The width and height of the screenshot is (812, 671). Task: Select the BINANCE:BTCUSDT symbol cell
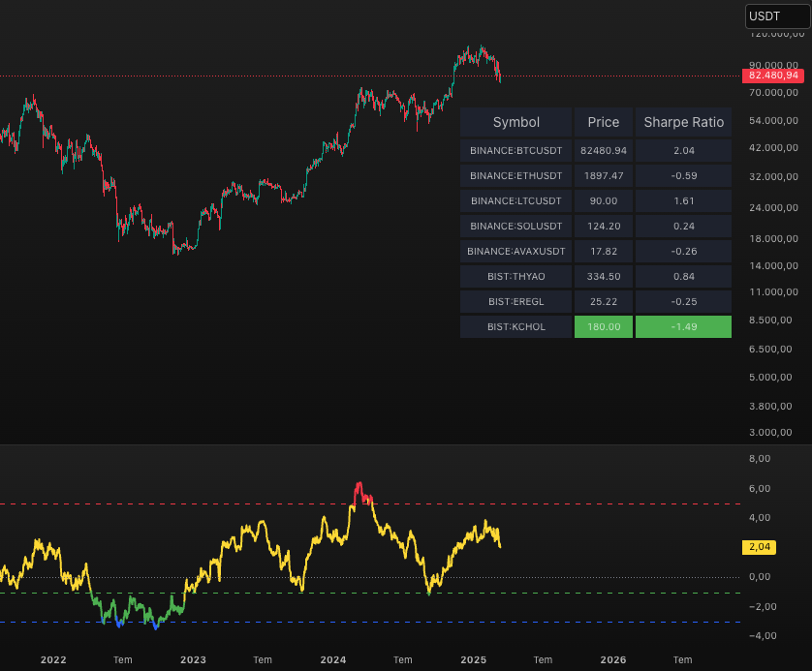[x=515, y=151]
